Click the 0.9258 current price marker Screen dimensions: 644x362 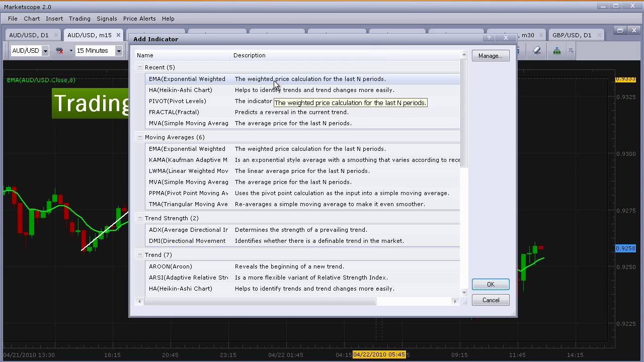(x=625, y=248)
